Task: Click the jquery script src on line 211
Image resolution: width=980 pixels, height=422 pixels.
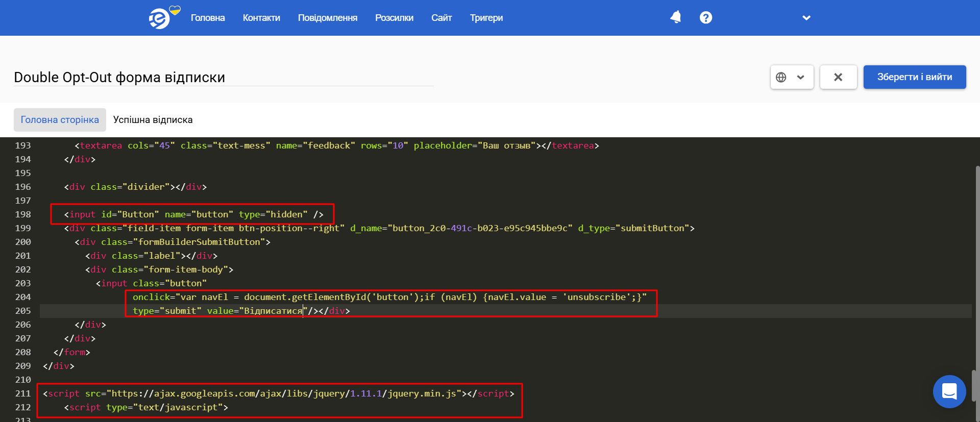Action: (279, 393)
